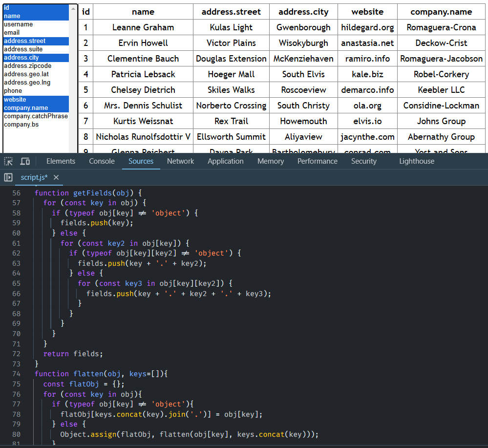The image size is (488, 448).
Task: Select the Sources tab
Action: tap(141, 161)
